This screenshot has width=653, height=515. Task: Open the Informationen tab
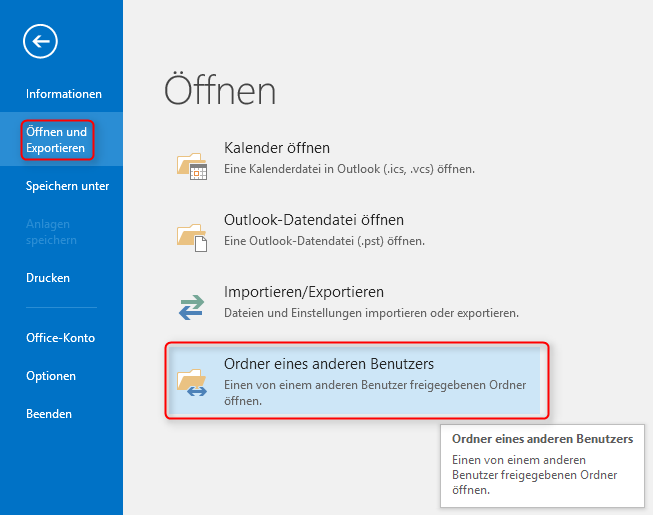[x=64, y=94]
